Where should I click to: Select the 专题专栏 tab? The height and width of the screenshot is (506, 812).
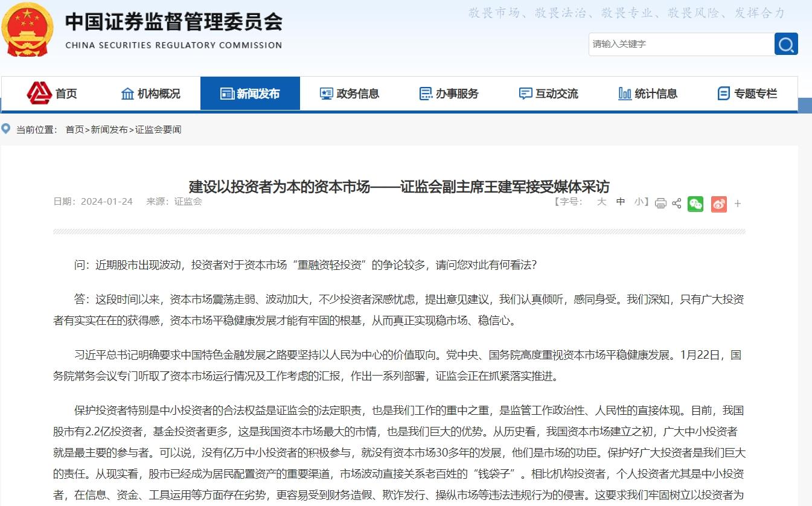coord(746,93)
